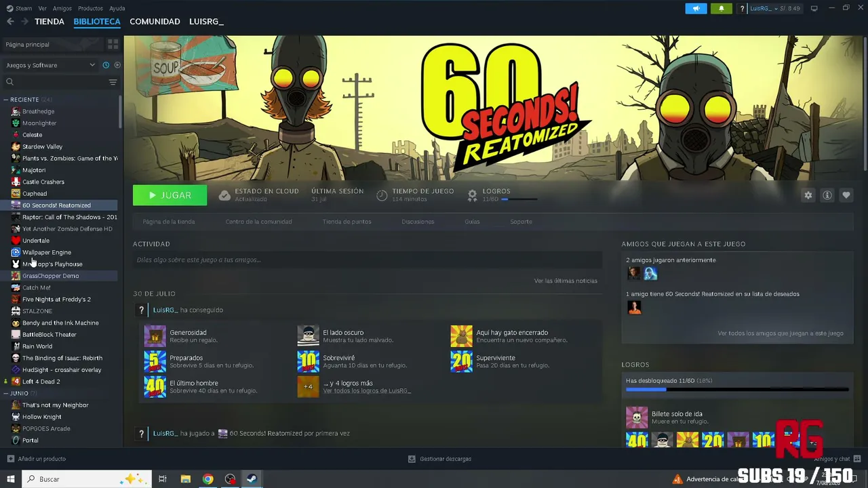Open the Ayuda menu
The width and height of the screenshot is (868, 488).
coord(117,8)
